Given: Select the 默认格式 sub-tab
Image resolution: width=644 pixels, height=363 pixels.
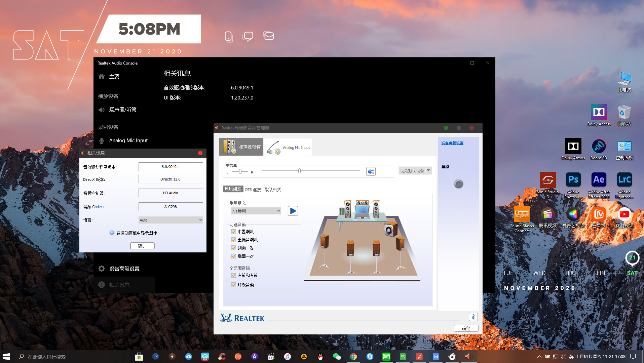Looking at the screenshot, I should pyautogui.click(x=273, y=190).
